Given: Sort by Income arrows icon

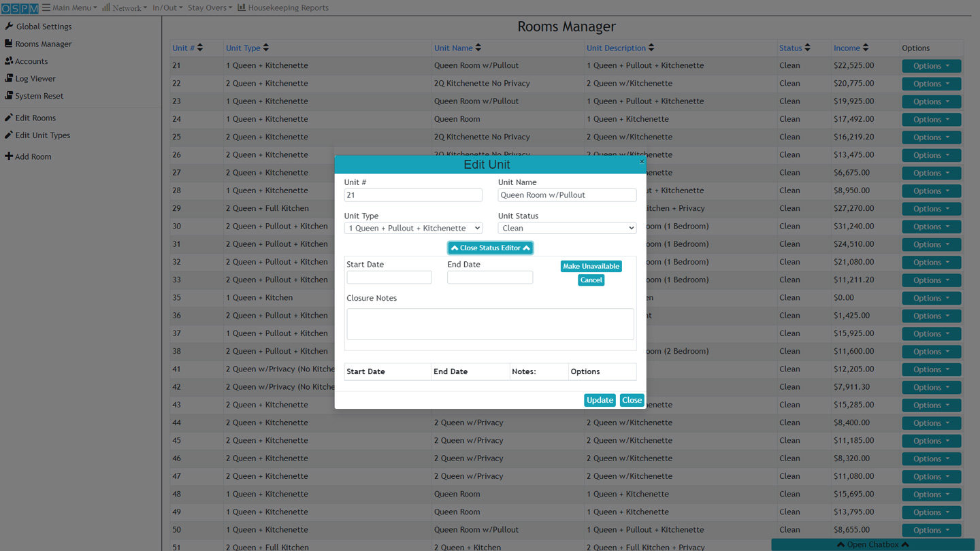Looking at the screenshot, I should click(x=866, y=48).
